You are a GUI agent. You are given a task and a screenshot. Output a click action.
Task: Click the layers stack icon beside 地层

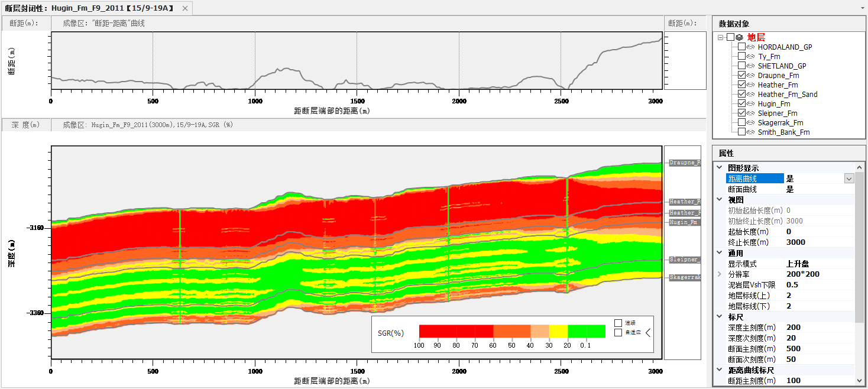coord(739,37)
